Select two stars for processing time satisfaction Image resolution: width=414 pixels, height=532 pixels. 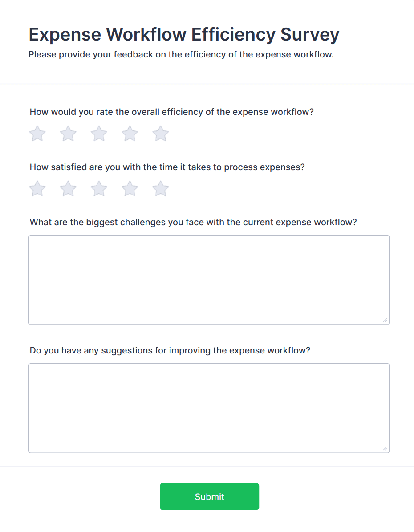pyautogui.click(x=68, y=188)
